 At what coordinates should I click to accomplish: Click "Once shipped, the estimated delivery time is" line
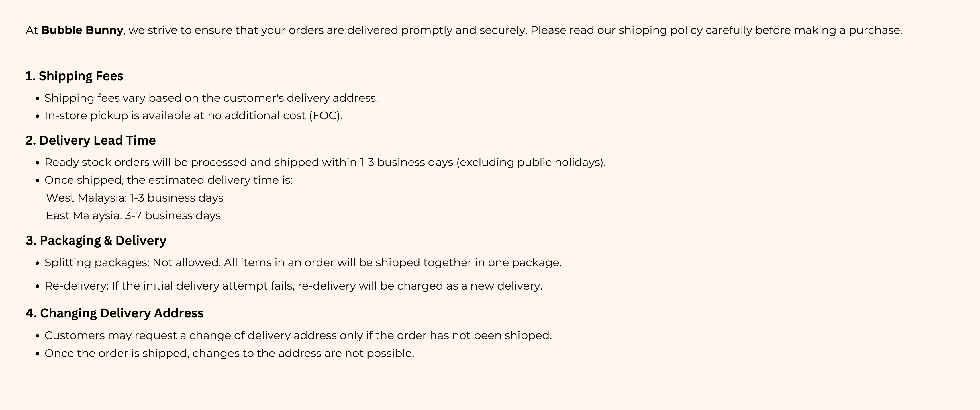[169, 180]
